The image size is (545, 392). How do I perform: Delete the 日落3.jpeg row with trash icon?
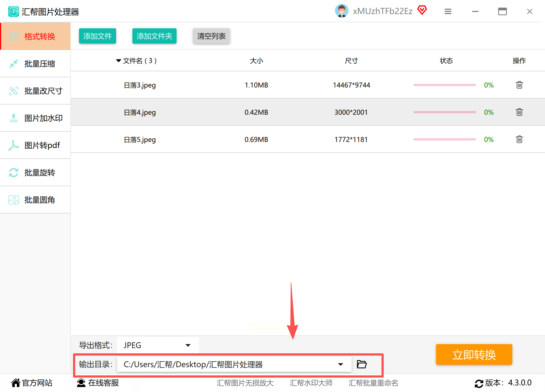pyautogui.click(x=519, y=85)
